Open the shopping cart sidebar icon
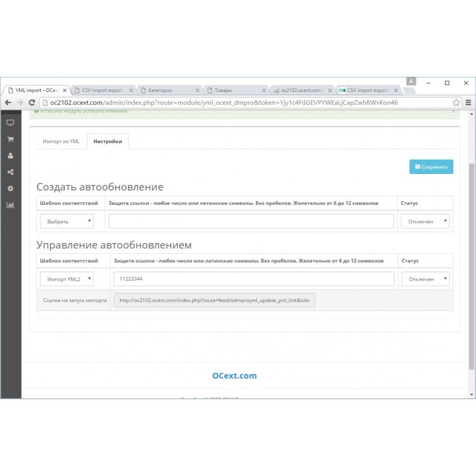This screenshot has width=476, height=476. tap(10, 139)
